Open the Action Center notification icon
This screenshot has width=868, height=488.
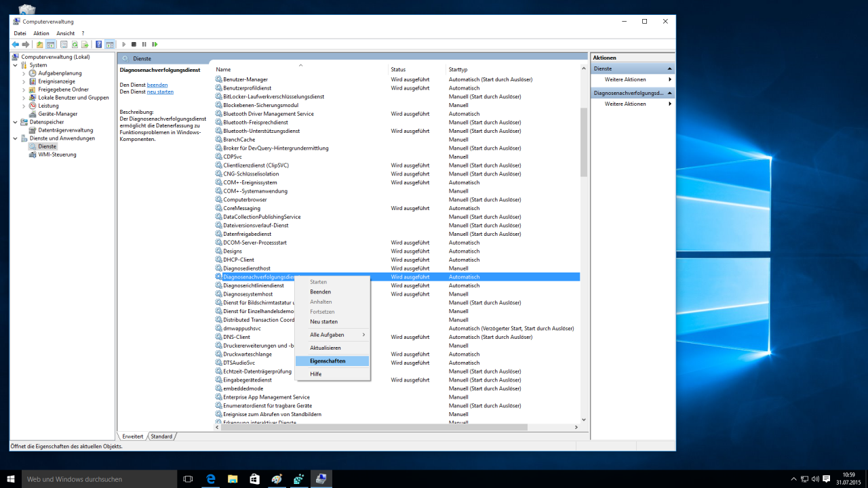click(826, 479)
